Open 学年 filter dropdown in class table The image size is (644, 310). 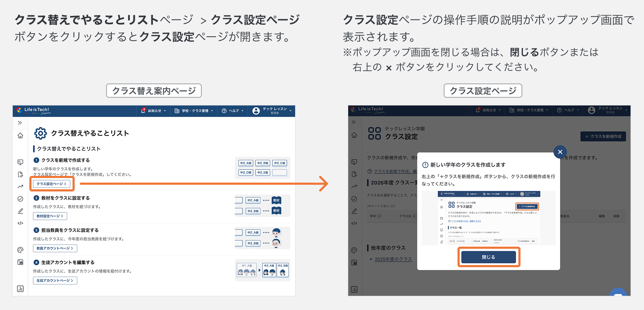[x=379, y=216]
